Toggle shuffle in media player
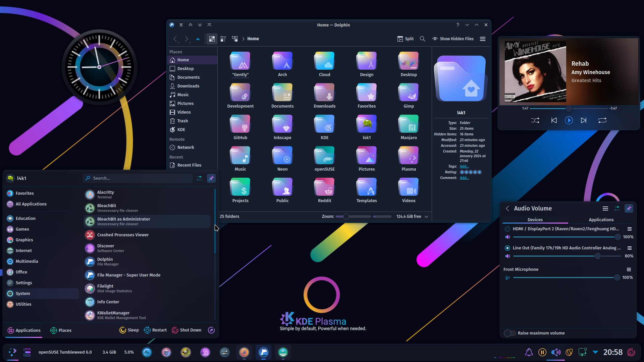This screenshot has width=644, height=362. pyautogui.click(x=535, y=120)
